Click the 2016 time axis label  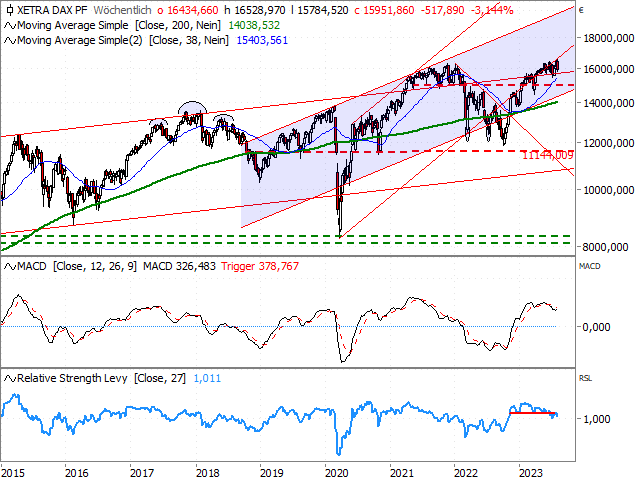click(x=76, y=473)
